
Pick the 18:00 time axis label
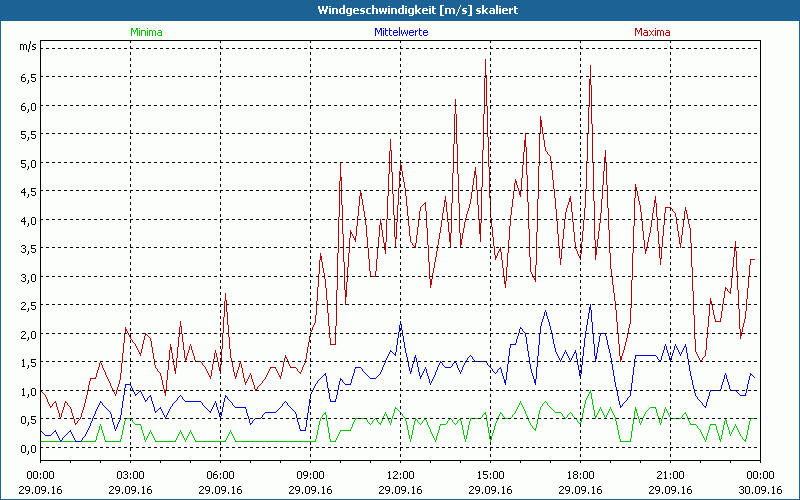pyautogui.click(x=581, y=475)
